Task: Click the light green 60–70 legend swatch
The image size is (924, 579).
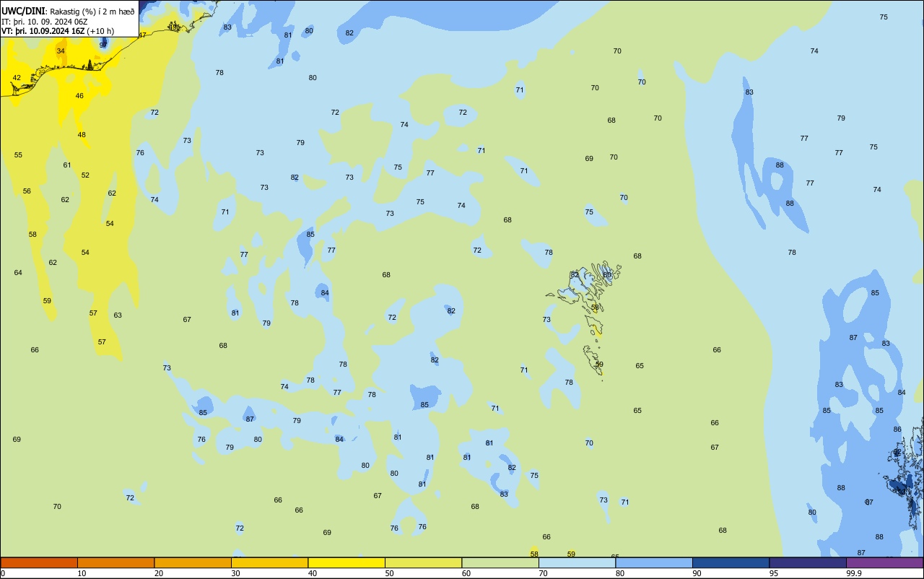Action: coord(500,562)
